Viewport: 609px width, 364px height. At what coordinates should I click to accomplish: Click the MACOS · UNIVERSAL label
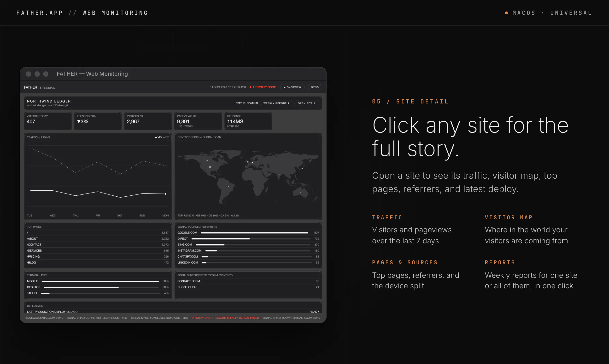[x=552, y=13]
